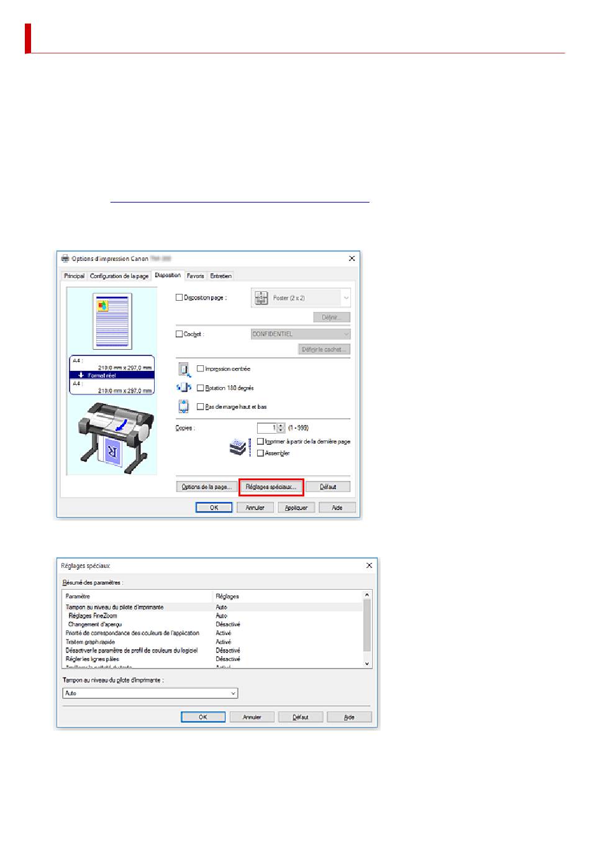
Task: Select Priorité de correspondance des couleurs row
Action: [212, 633]
